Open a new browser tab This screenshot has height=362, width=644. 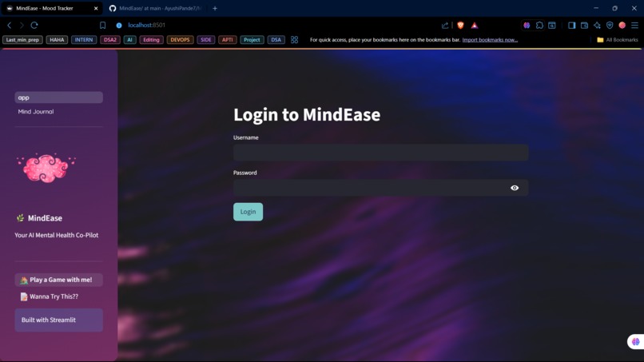pyautogui.click(x=215, y=8)
